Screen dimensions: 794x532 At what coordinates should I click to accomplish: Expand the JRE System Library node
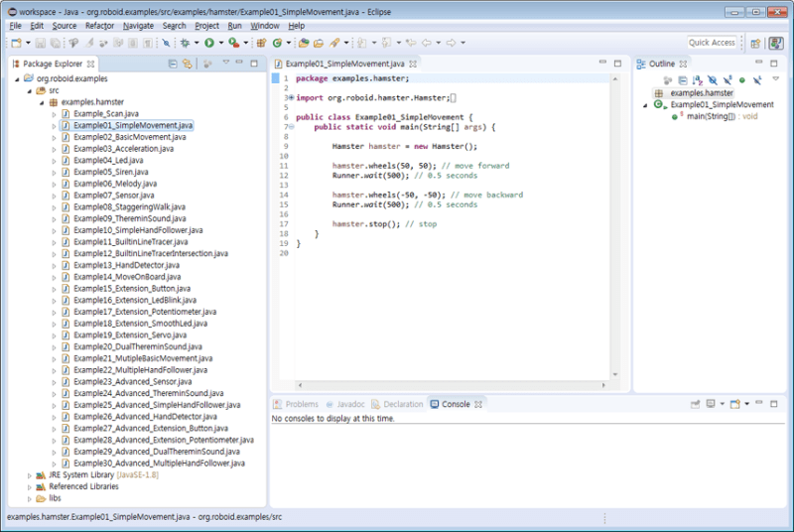pyautogui.click(x=30, y=475)
